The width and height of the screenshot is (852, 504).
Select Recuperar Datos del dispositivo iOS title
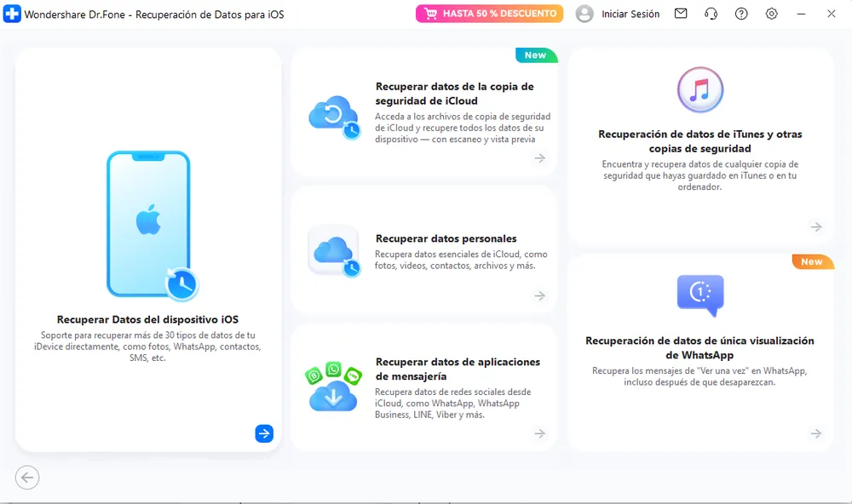point(147,319)
